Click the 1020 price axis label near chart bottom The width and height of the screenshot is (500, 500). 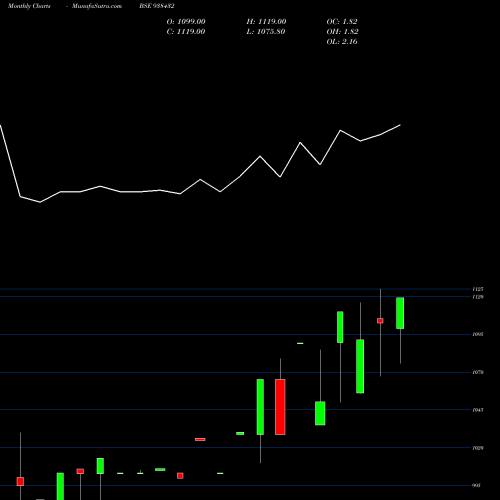tap(478, 448)
